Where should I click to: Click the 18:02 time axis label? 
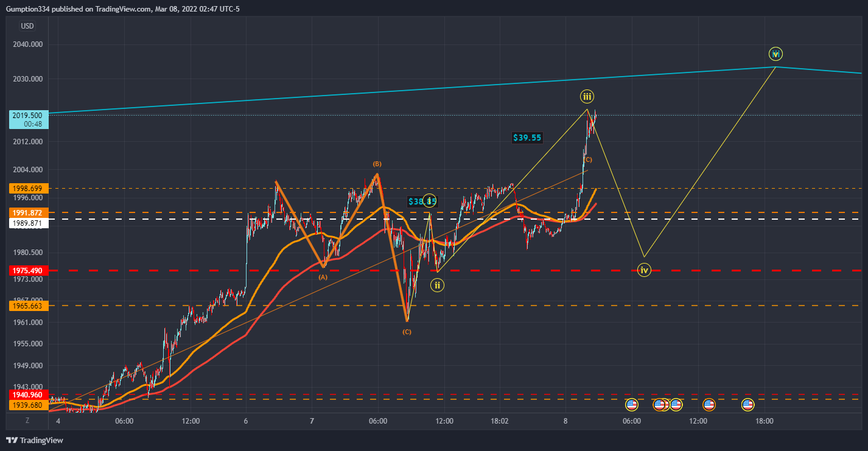(500, 421)
